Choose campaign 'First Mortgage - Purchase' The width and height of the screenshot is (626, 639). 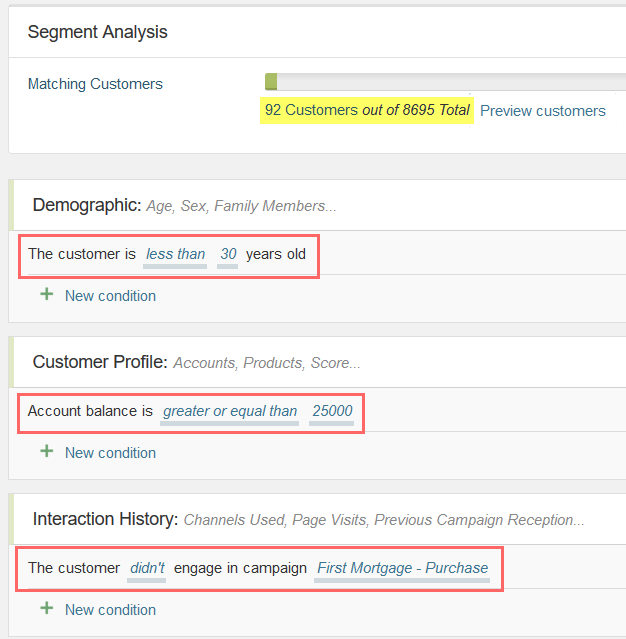click(x=402, y=568)
